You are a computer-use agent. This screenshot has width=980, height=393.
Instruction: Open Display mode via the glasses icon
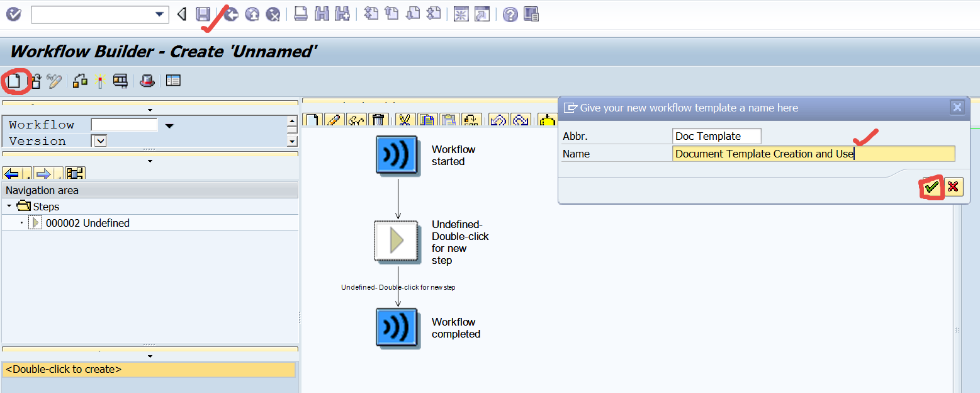click(x=356, y=120)
